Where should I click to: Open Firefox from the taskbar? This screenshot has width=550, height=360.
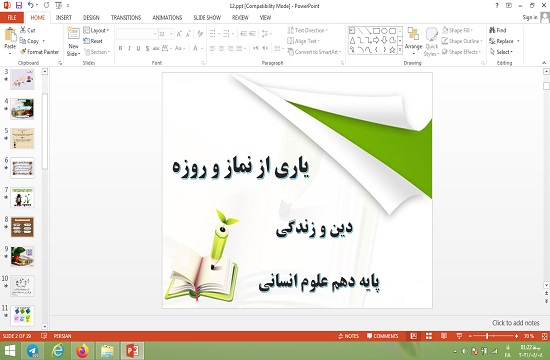click(83, 351)
